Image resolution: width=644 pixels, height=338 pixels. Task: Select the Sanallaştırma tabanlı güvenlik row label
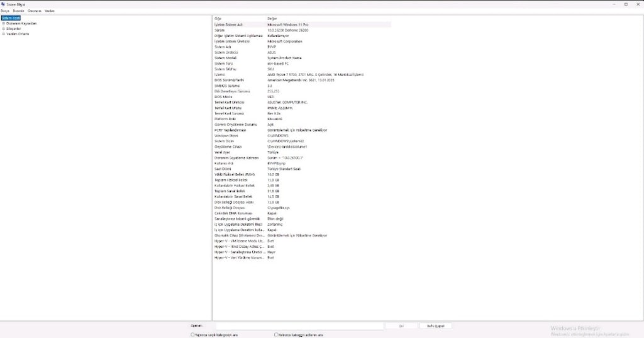pos(237,219)
